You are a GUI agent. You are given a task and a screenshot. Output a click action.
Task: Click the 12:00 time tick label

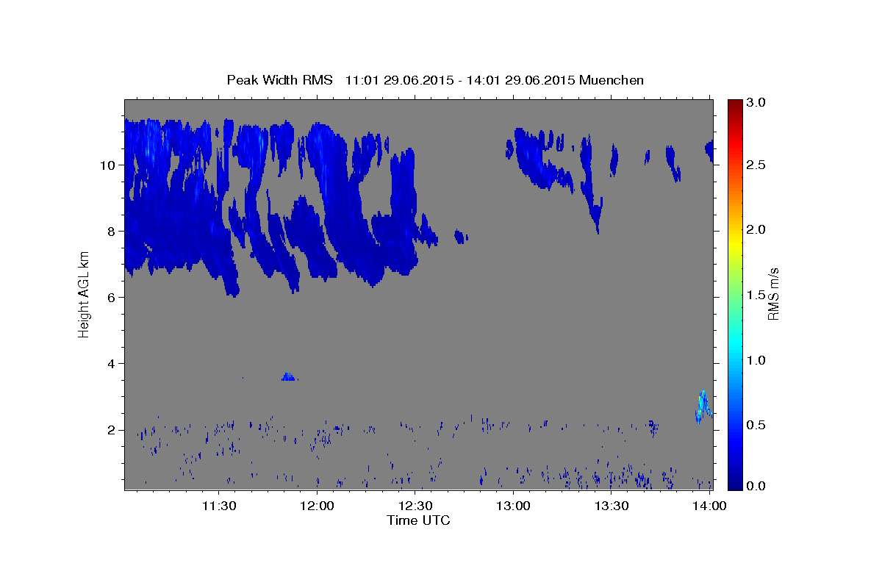(x=318, y=506)
